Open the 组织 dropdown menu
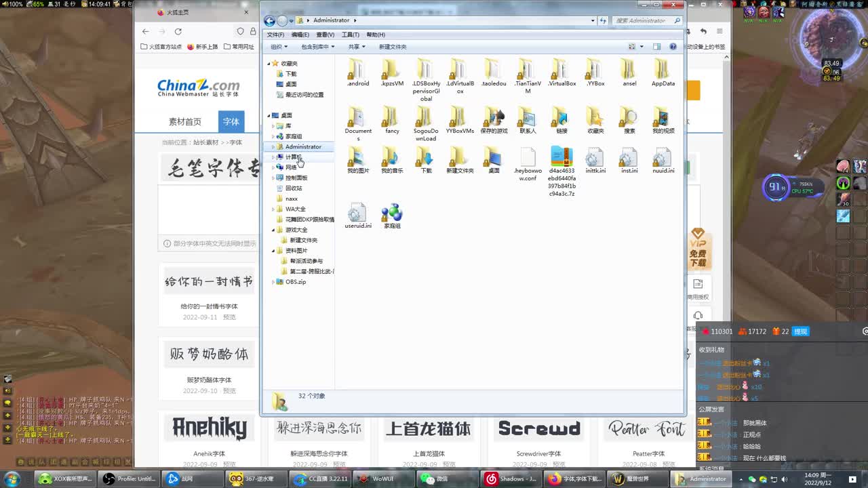 (278, 46)
